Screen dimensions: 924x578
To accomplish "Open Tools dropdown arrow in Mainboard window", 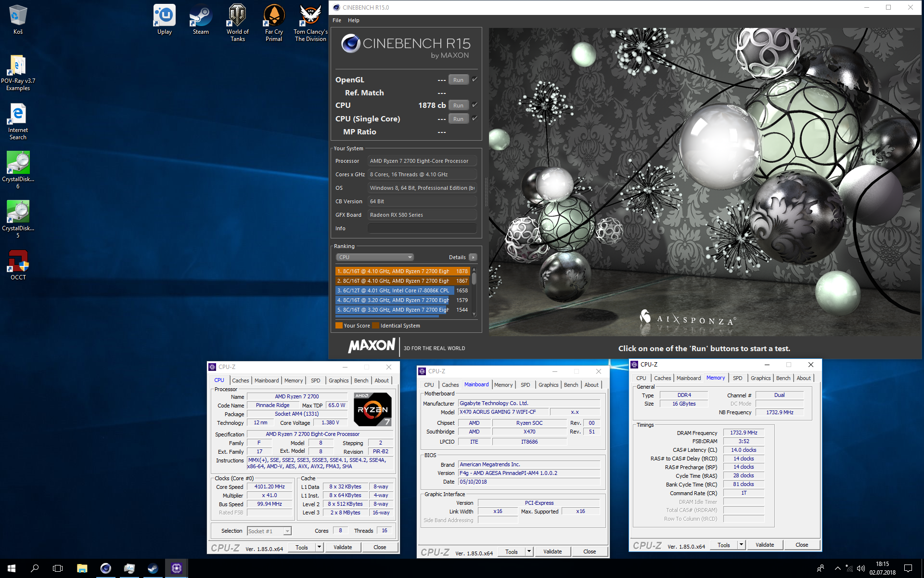I will coord(529,552).
